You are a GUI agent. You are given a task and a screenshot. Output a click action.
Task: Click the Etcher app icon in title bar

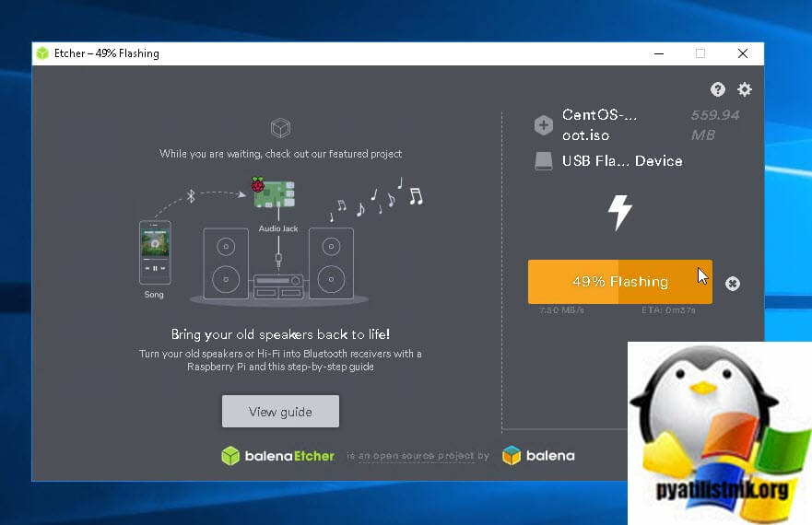pos(42,53)
